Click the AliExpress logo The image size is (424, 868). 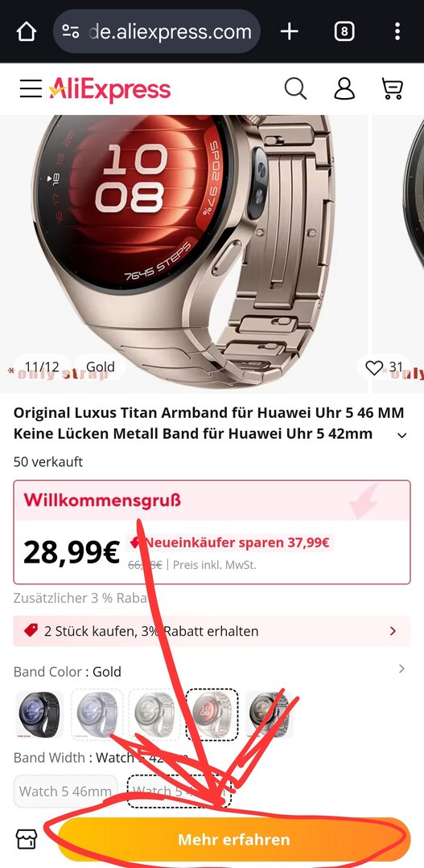coord(109,89)
